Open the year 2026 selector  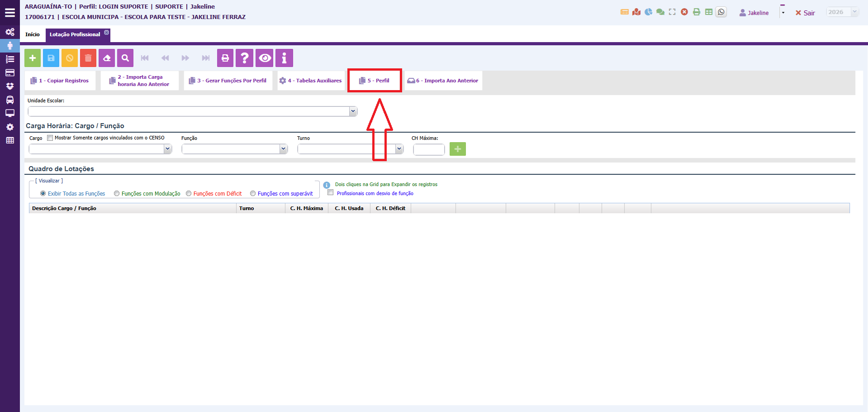coord(842,12)
